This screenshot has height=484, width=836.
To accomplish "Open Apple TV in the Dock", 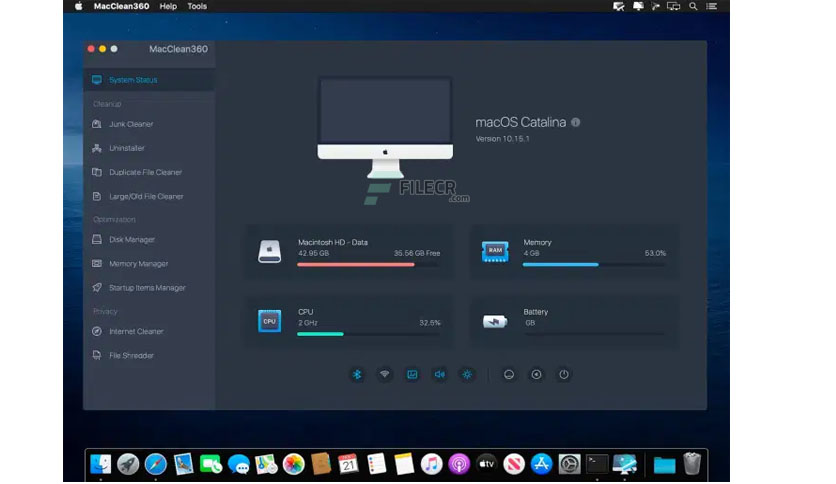I will (x=486, y=464).
